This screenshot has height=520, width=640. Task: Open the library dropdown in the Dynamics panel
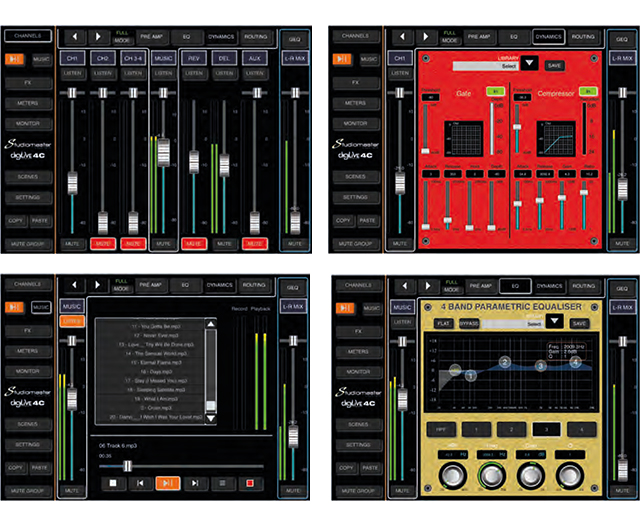[x=529, y=64]
